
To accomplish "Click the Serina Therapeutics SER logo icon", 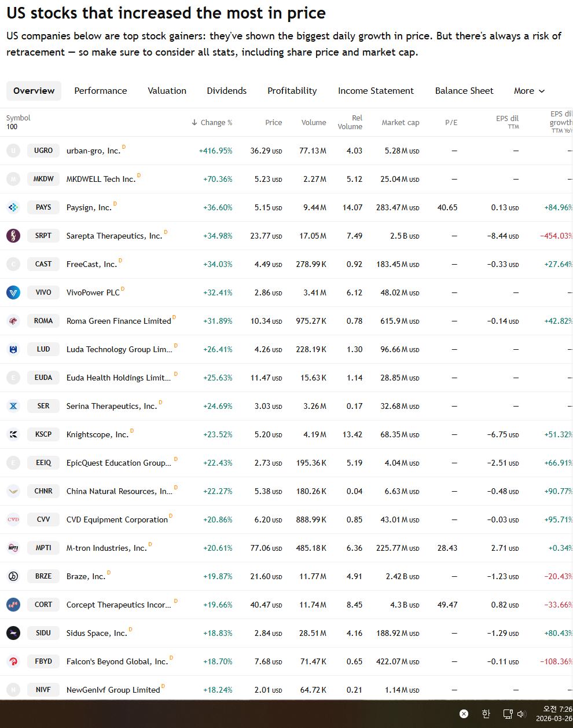I will 13,406.
